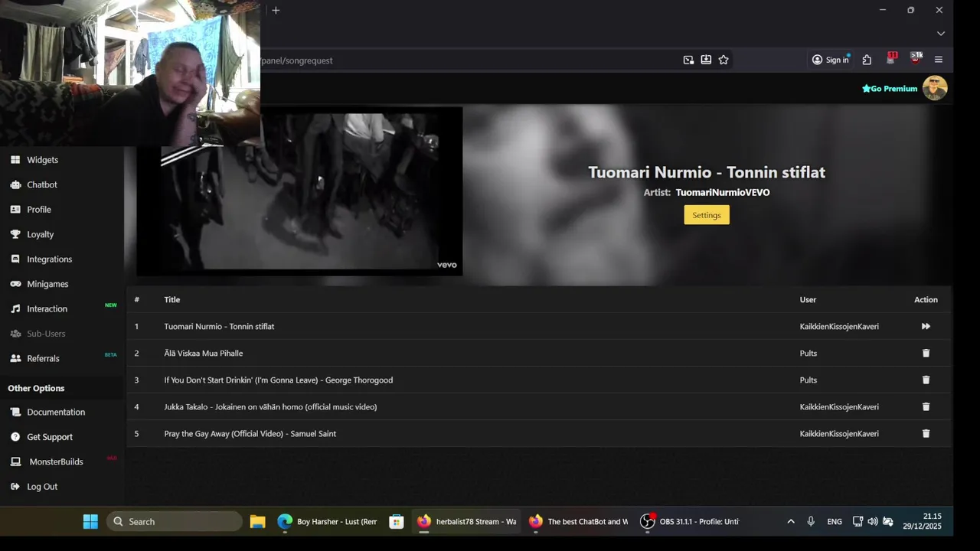Click the Title column header
980x551 pixels.
click(172, 299)
